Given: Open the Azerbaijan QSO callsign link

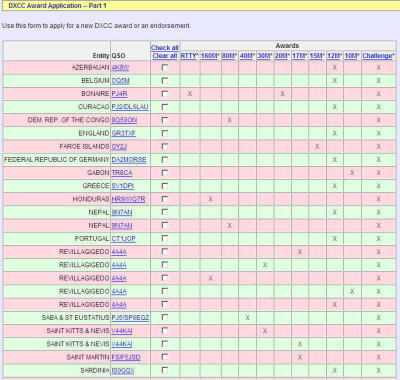Looking at the screenshot, I should 120,68.
